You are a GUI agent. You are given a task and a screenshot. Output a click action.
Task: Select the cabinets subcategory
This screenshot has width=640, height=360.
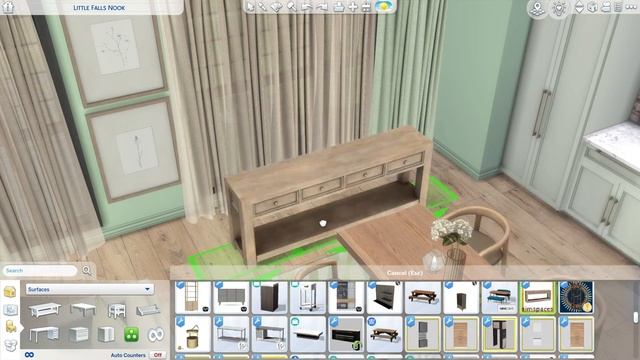click(x=106, y=335)
